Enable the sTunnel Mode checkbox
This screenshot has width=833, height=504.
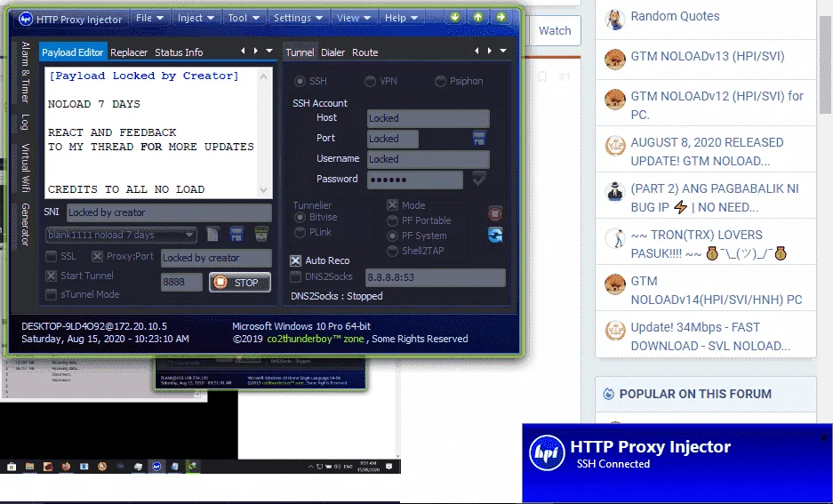(51, 294)
